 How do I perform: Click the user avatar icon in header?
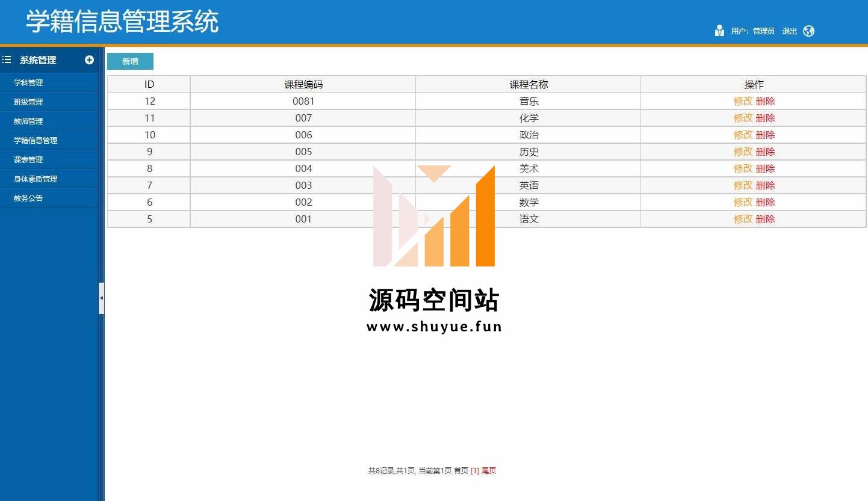pos(719,31)
